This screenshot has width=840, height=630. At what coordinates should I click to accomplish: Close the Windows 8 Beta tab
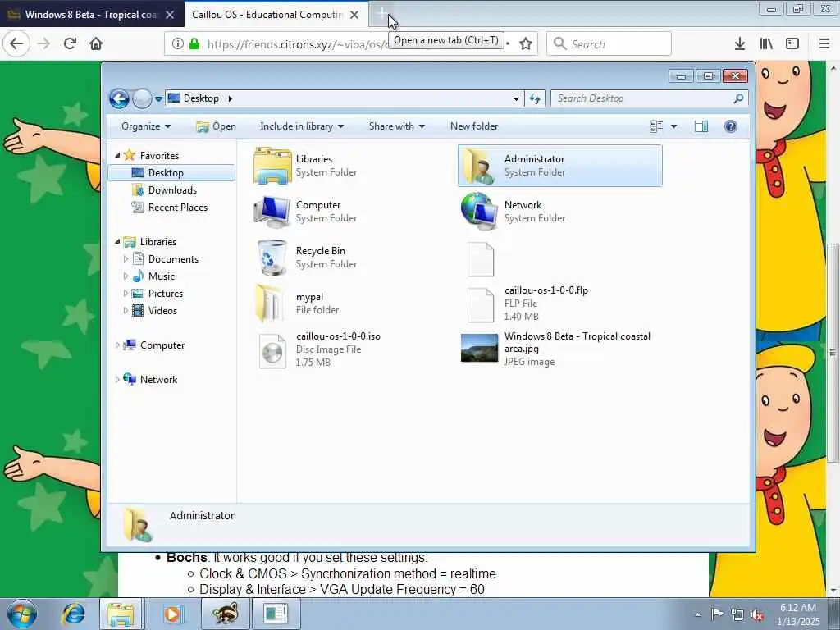[x=170, y=15]
